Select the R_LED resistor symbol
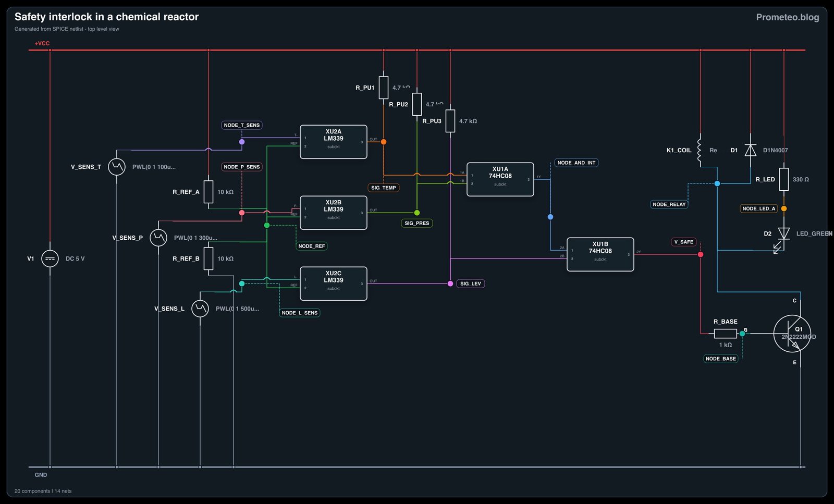834x504 pixels. (784, 179)
